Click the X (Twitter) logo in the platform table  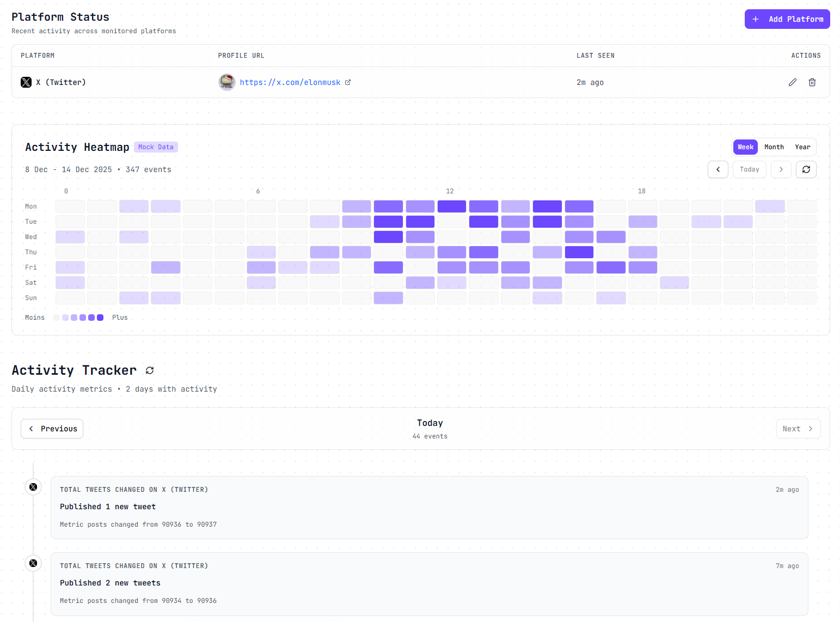pyautogui.click(x=26, y=82)
